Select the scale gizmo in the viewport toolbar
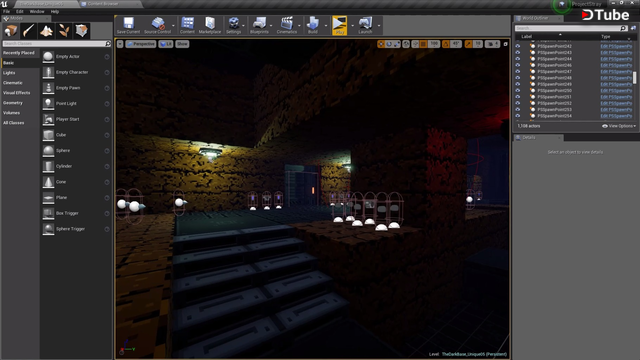Viewport: 640px width, 360px height. (396, 44)
